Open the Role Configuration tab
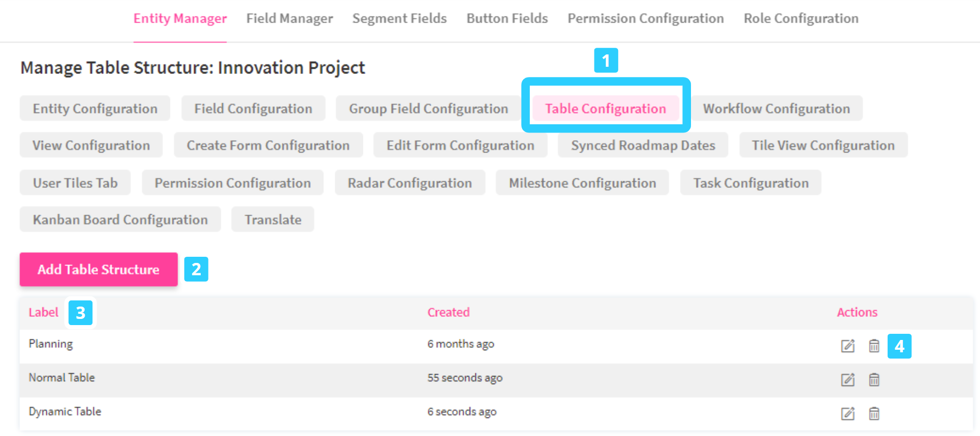 (x=801, y=18)
